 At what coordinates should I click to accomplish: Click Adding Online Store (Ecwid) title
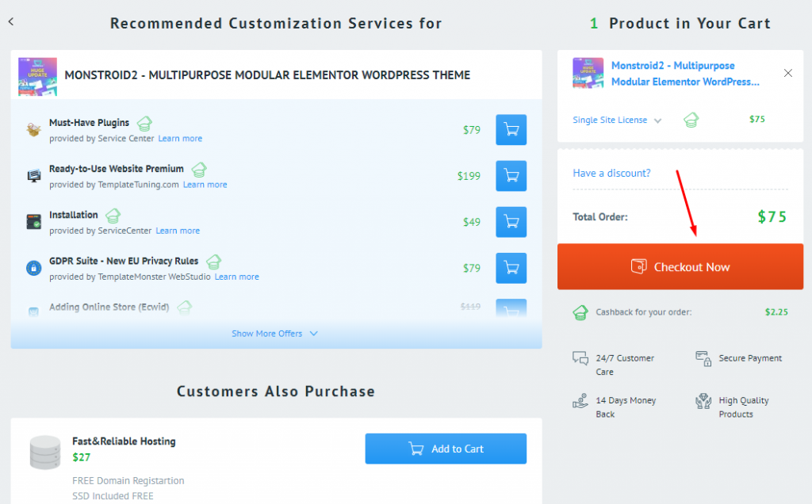[109, 307]
